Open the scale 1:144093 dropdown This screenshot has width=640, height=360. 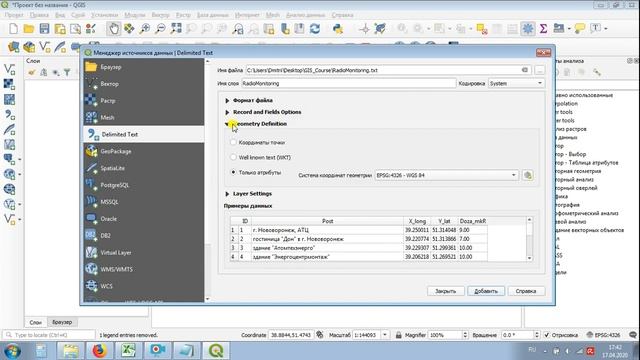pos(384,335)
